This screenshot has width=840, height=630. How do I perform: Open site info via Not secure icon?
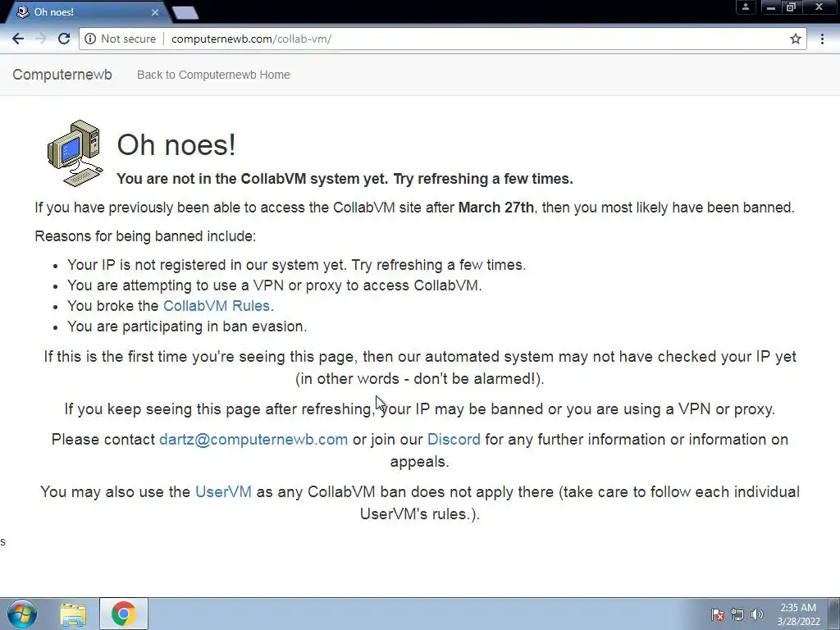point(90,39)
